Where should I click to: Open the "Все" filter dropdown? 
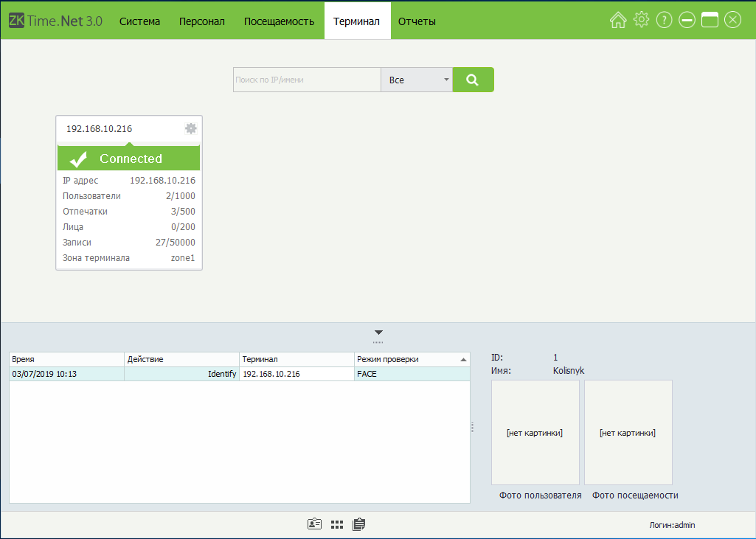(417, 80)
